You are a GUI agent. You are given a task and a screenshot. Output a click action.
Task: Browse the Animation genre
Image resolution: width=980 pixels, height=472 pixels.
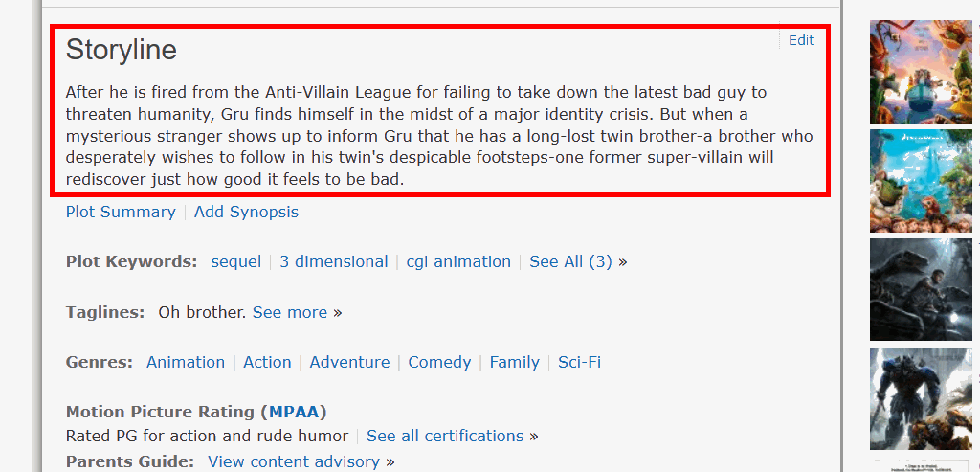(x=186, y=362)
